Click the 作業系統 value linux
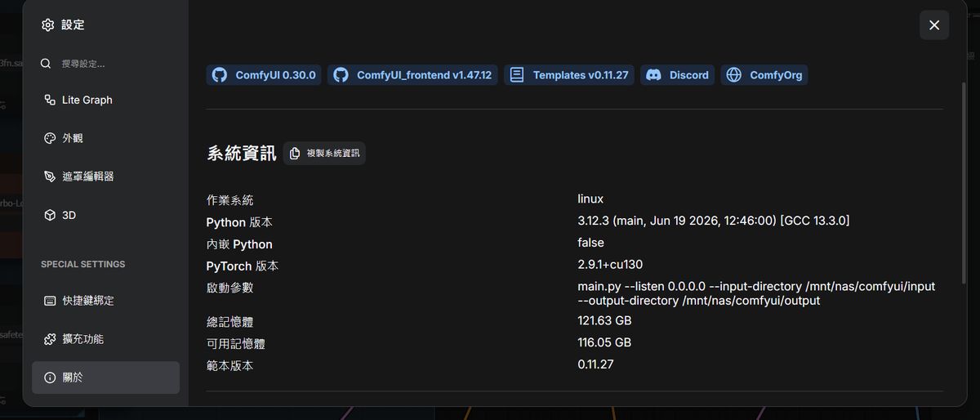This screenshot has height=420, width=980. [590, 199]
